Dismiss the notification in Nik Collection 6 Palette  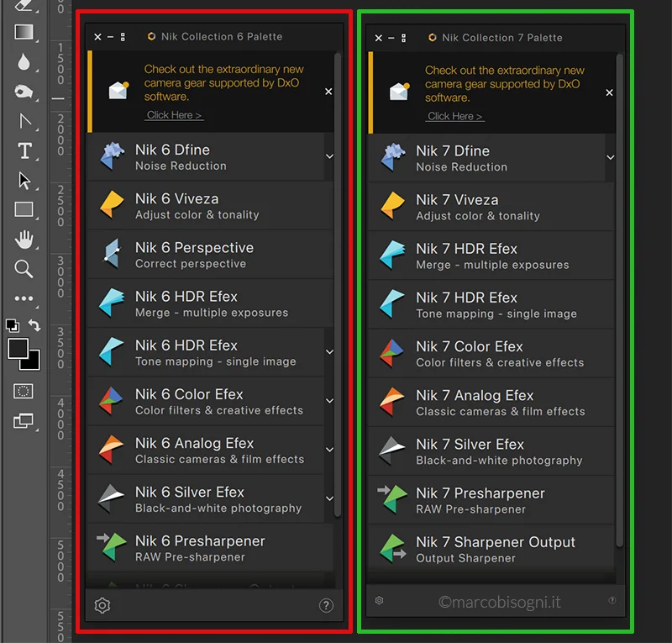pyautogui.click(x=328, y=92)
